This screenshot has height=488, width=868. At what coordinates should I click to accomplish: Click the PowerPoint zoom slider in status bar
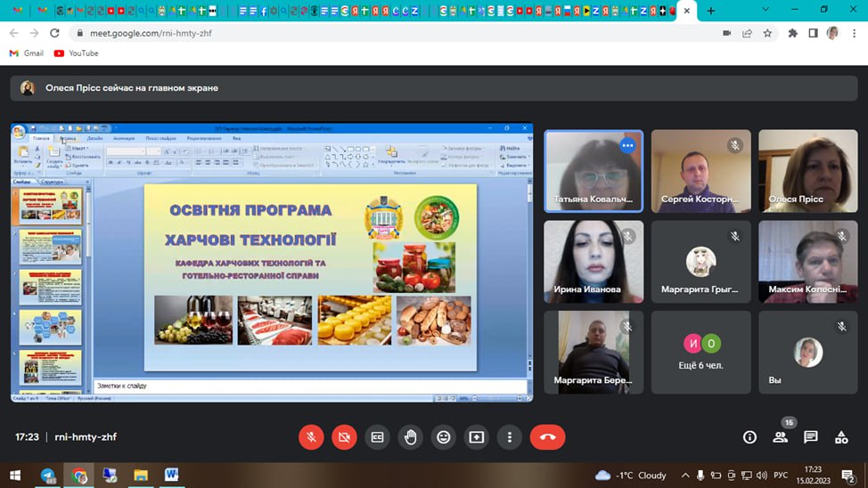pos(496,398)
